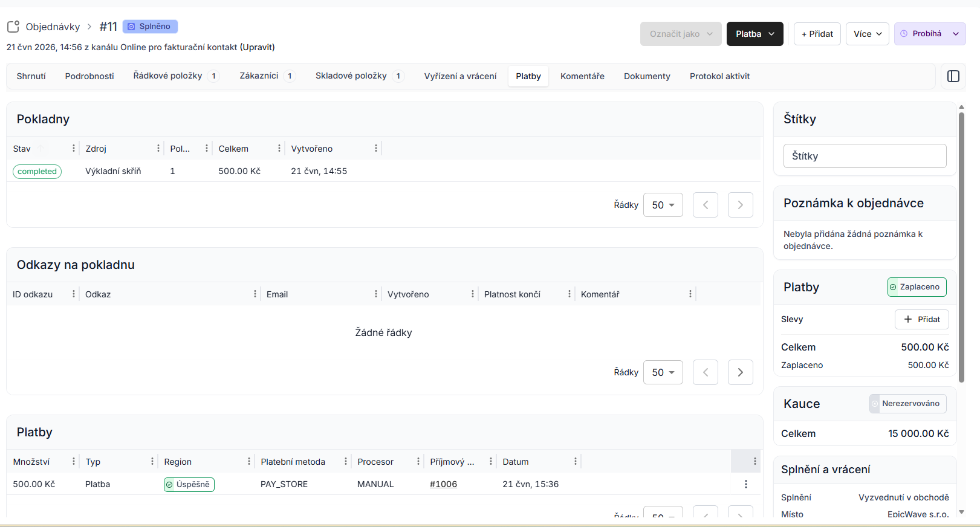Add a discount with Slevy Přidat button
The height and width of the screenshot is (527, 980).
[x=922, y=319]
